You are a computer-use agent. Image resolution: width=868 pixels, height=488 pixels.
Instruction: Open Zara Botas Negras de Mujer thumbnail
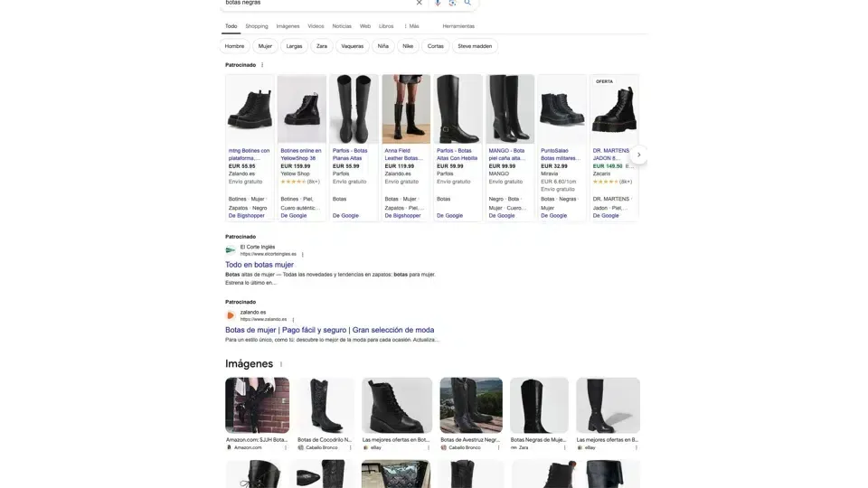tap(539, 405)
